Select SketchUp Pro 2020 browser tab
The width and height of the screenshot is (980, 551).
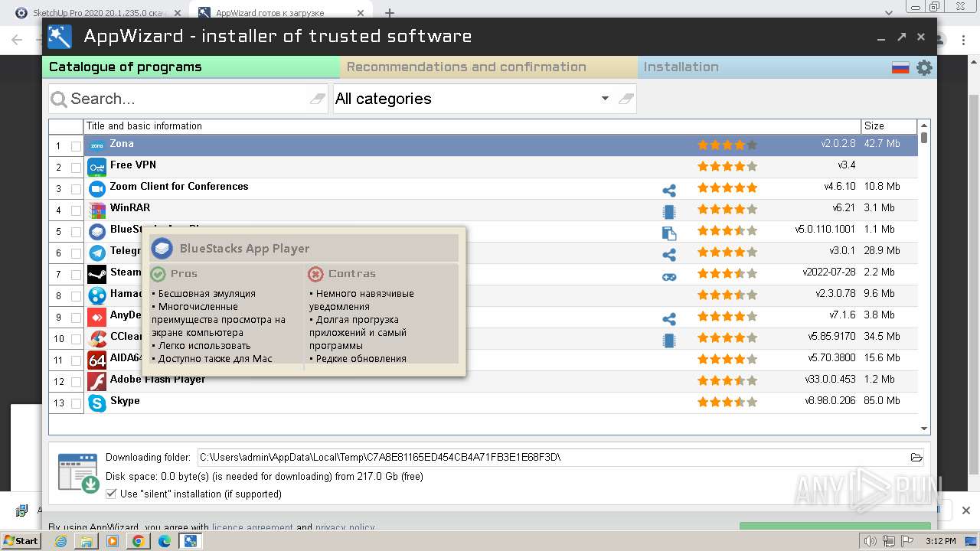click(x=97, y=13)
